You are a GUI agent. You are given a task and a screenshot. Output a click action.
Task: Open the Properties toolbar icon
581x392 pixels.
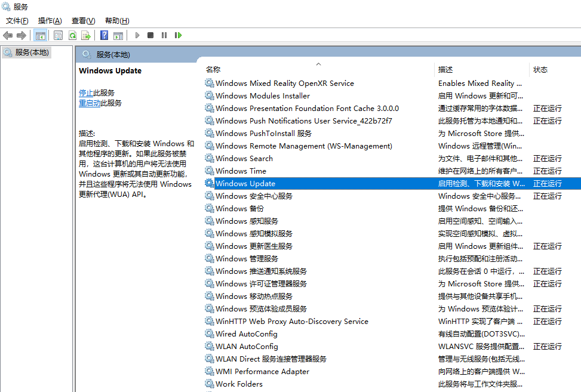pyautogui.click(x=58, y=36)
